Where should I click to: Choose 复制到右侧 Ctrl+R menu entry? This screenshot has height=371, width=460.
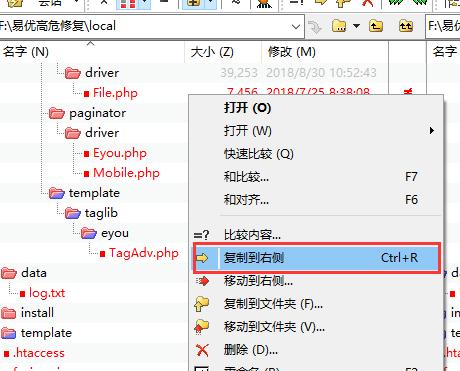317,258
